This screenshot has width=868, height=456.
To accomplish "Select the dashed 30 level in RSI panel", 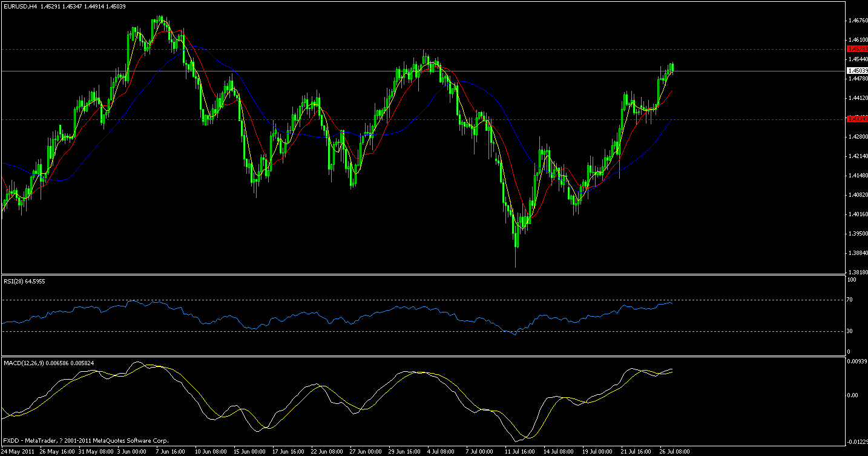I will (x=424, y=332).
